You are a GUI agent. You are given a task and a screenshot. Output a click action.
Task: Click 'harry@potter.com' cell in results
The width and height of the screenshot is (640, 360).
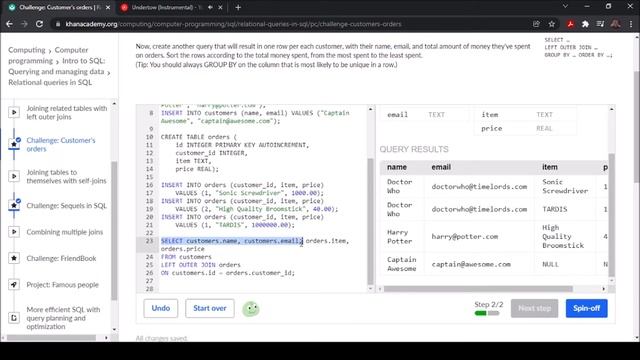tap(465, 236)
